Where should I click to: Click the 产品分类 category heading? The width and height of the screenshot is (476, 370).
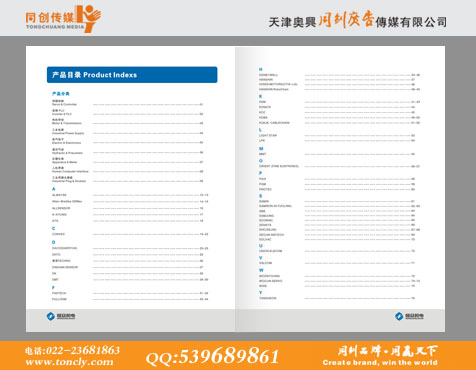(61, 94)
